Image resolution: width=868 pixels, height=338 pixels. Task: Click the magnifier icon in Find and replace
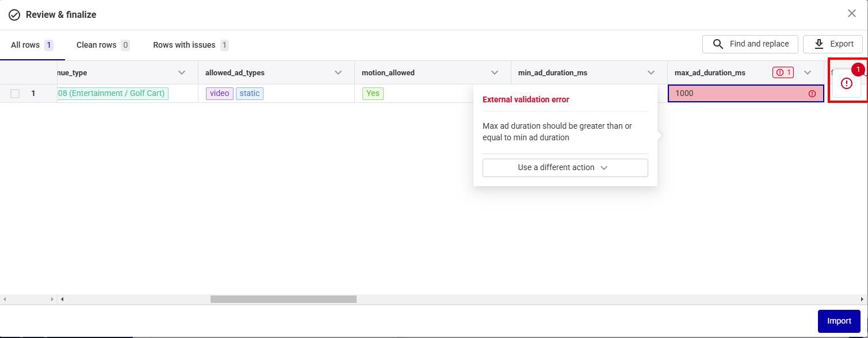718,44
